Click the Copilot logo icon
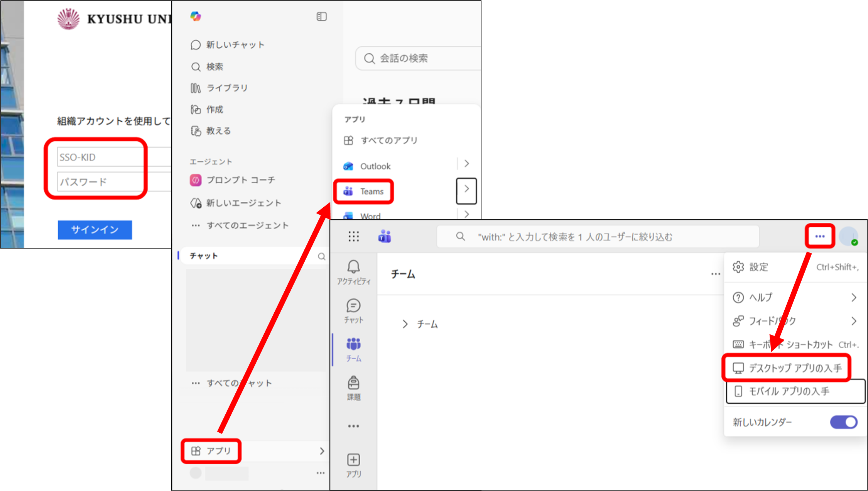The image size is (868, 491). point(196,16)
